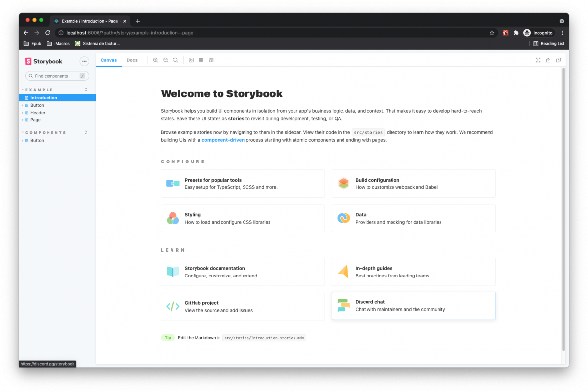
Task: Open the Discord chat card
Action: coord(413,306)
